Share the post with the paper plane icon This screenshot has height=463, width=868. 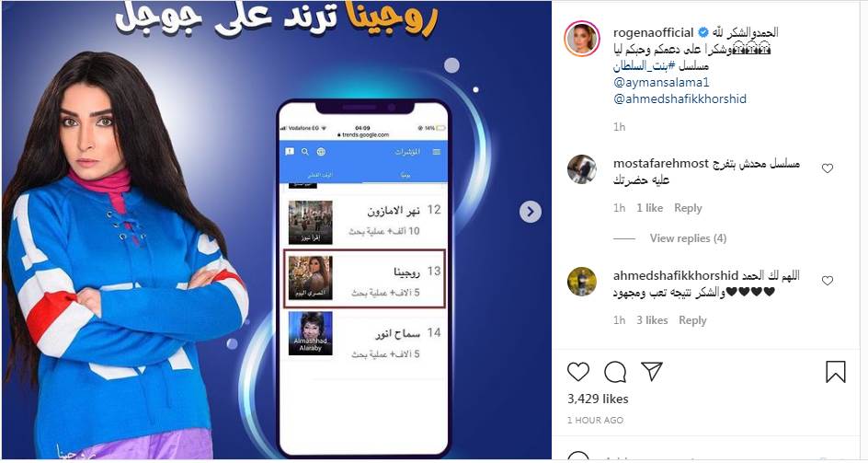652,371
